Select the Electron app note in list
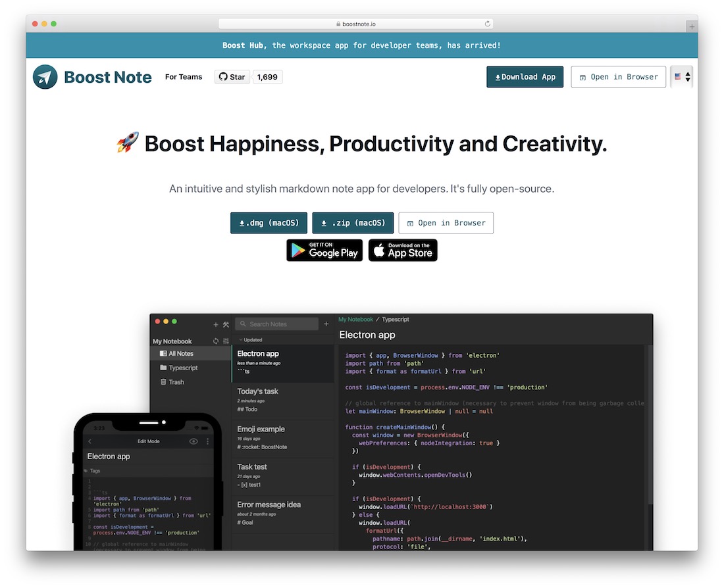Image resolution: width=724 pixels, height=588 pixels. click(282, 363)
